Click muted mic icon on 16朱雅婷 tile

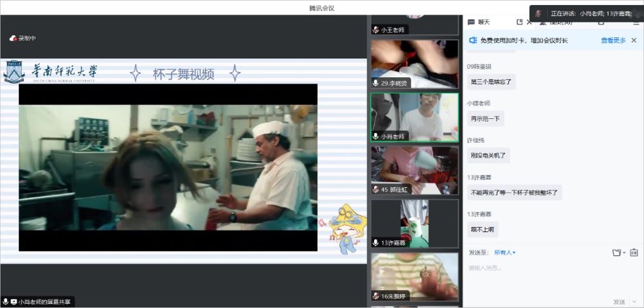[376, 296]
